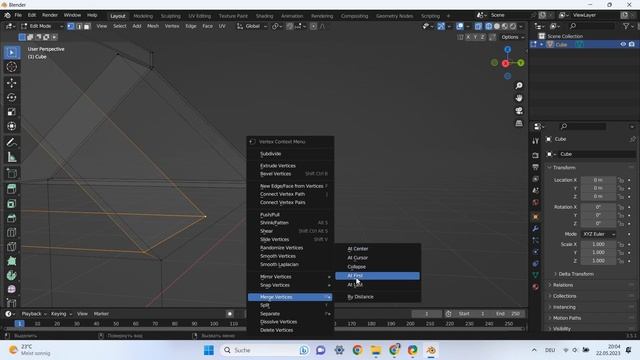Disable Cube in renders camera icon
Screen dimensions: 640x360
[x=631, y=44]
